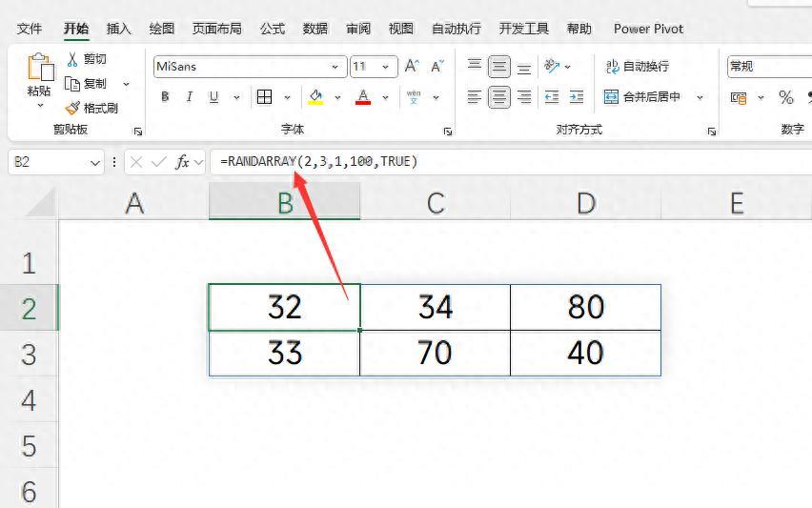Toggle middle vertical alignment
This screenshot has height=508, width=812.
pyautogui.click(x=499, y=67)
